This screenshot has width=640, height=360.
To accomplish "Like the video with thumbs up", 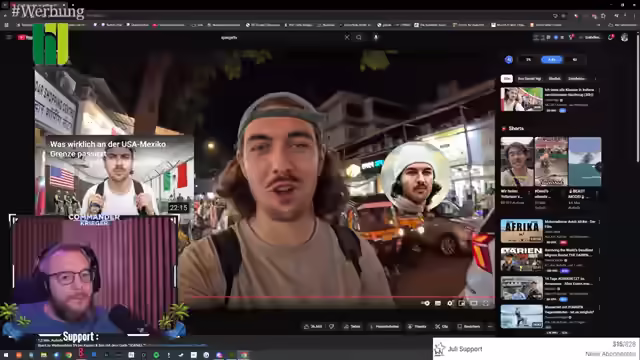I will pos(313,327).
